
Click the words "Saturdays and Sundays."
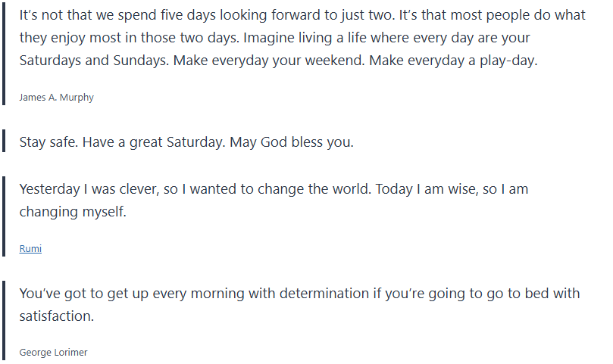(94, 61)
